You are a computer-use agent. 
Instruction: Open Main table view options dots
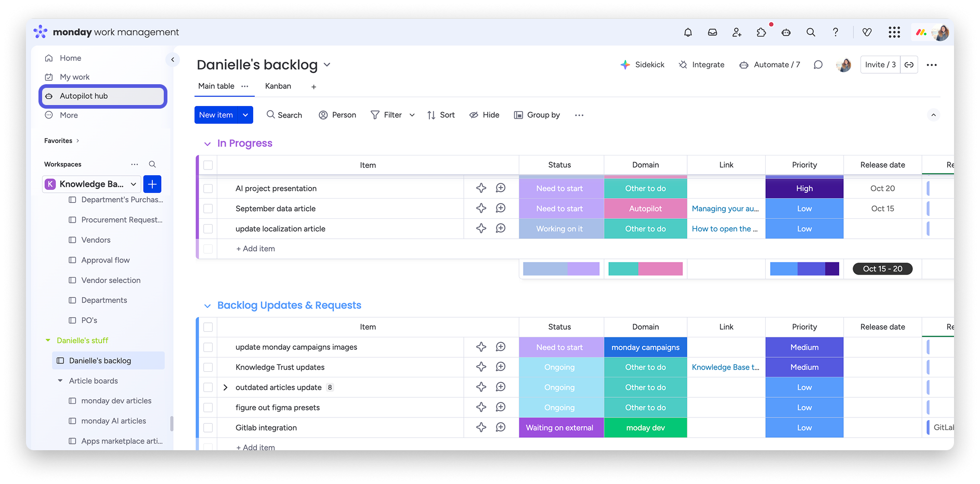(245, 86)
